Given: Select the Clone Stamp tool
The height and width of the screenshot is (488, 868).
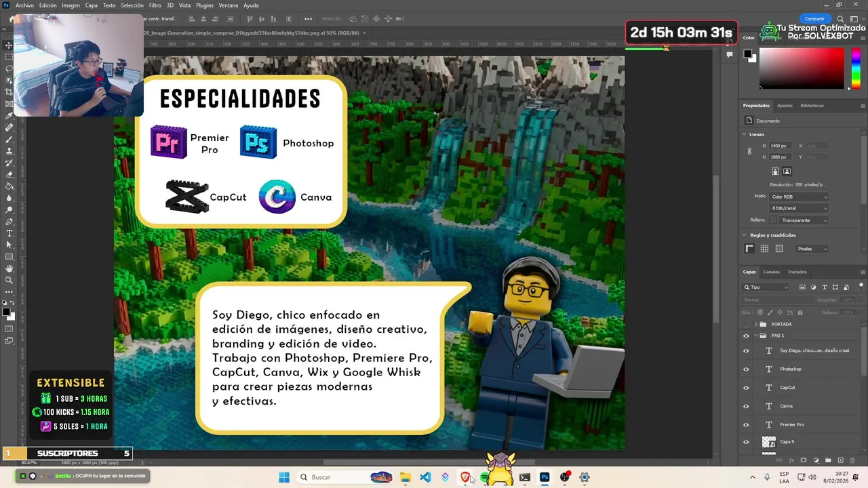Looking at the screenshot, I should click(x=9, y=151).
